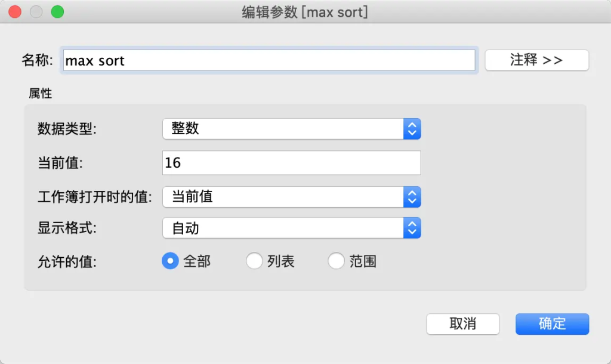Screen dimensions: 611x364
Task: Expand comments with the 注释 >> button
Action: (536, 60)
